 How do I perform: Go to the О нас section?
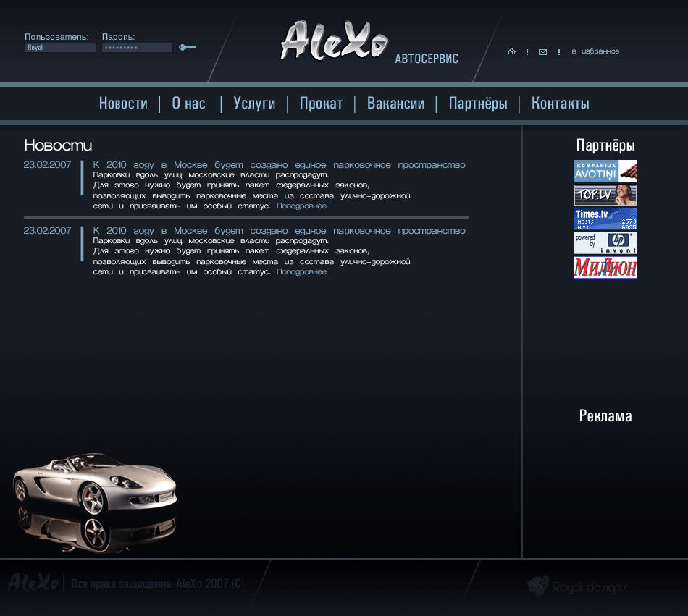188,103
